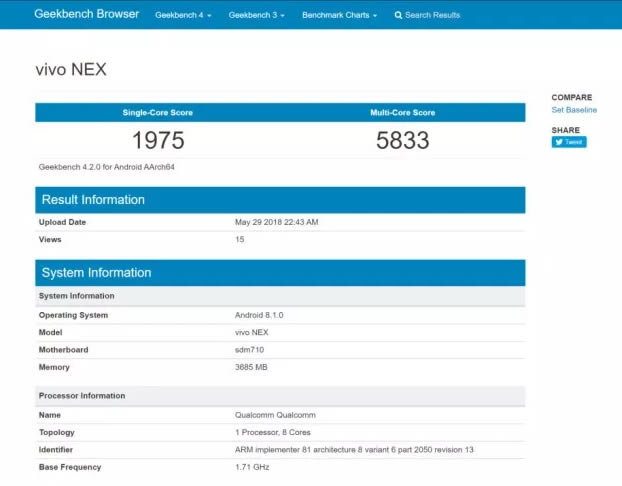Click the single-core score 1975
Screen dimensions: 622x486
click(x=158, y=141)
